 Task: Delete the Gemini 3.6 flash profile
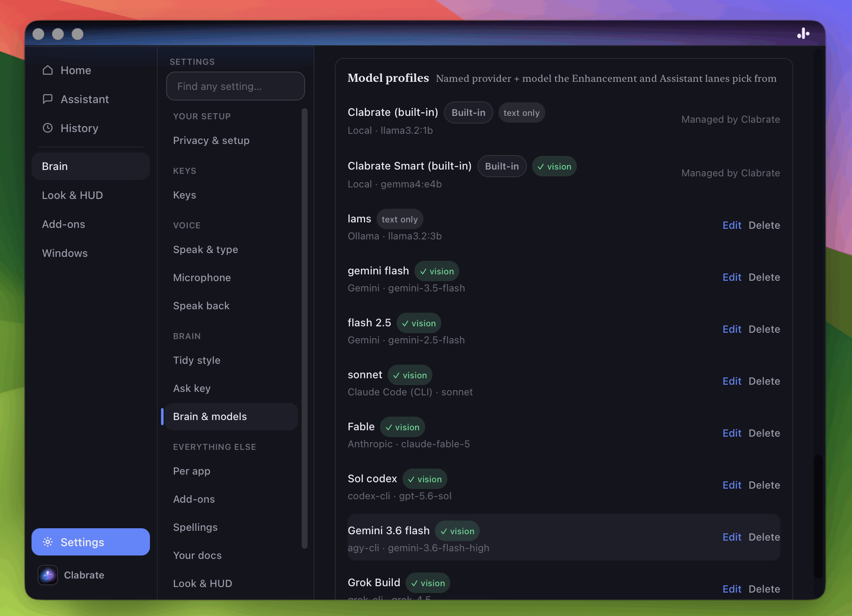pos(764,537)
